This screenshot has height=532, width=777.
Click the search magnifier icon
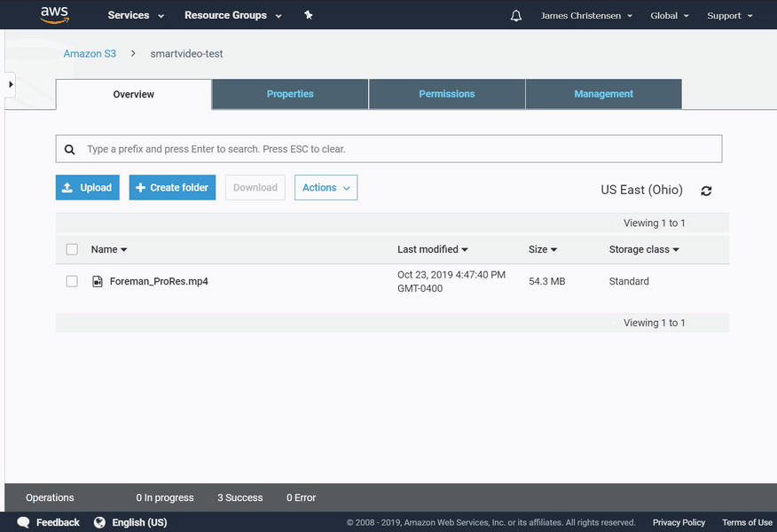coord(69,149)
